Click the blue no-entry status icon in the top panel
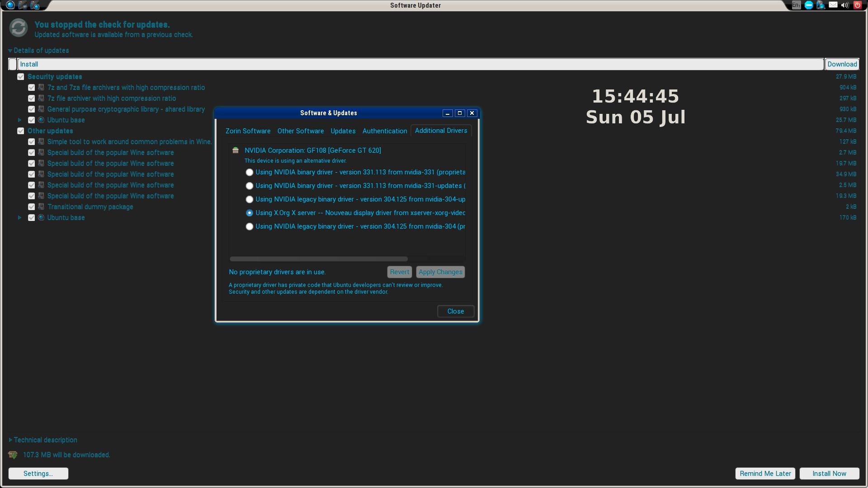868x488 pixels. pos(809,5)
